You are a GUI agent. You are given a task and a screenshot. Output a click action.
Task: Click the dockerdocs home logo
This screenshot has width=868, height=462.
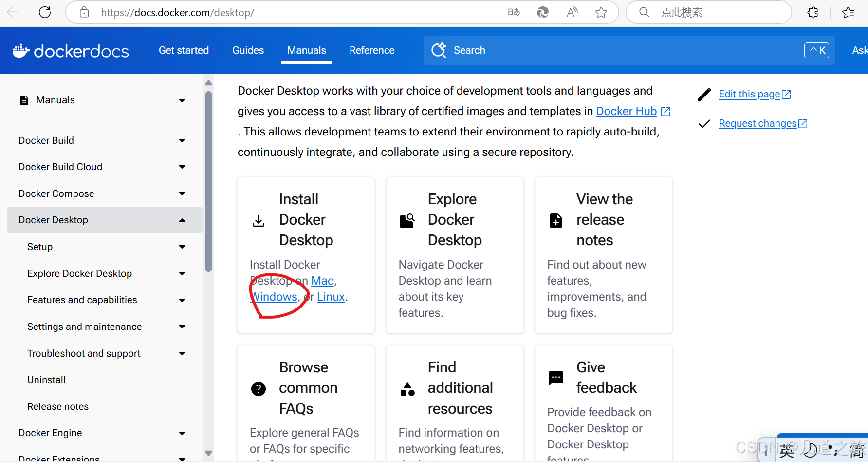pos(71,51)
